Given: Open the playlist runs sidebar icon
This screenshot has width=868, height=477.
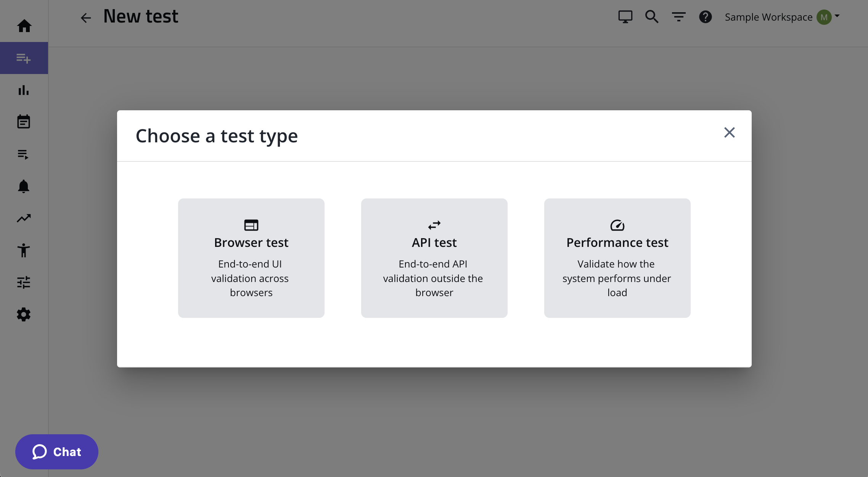Looking at the screenshot, I should [24, 154].
